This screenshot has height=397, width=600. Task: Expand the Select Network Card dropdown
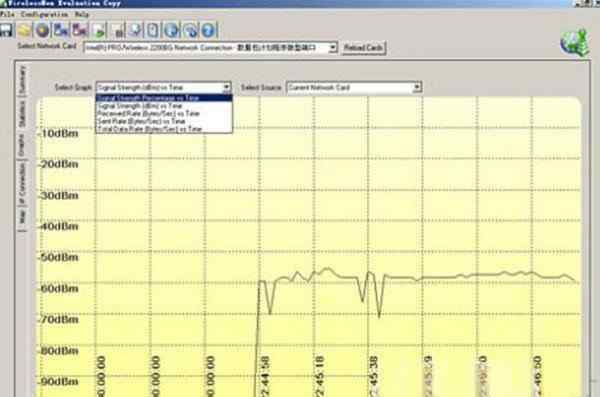(333, 48)
